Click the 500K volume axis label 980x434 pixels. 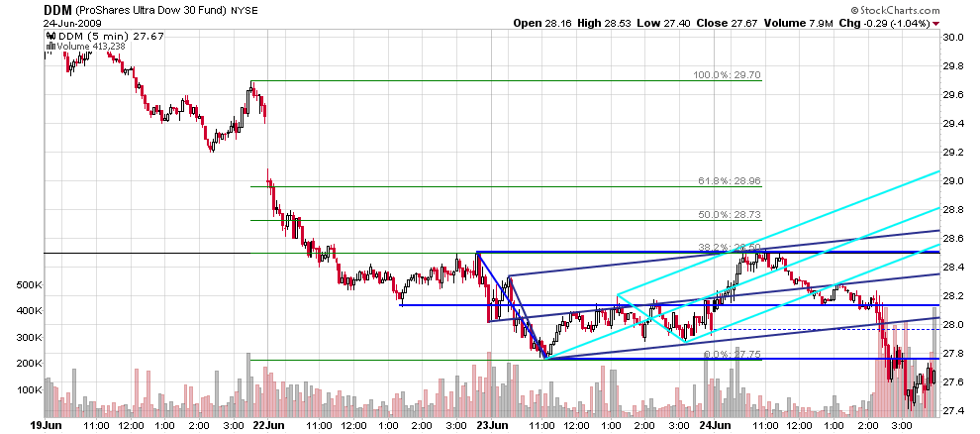(30, 285)
